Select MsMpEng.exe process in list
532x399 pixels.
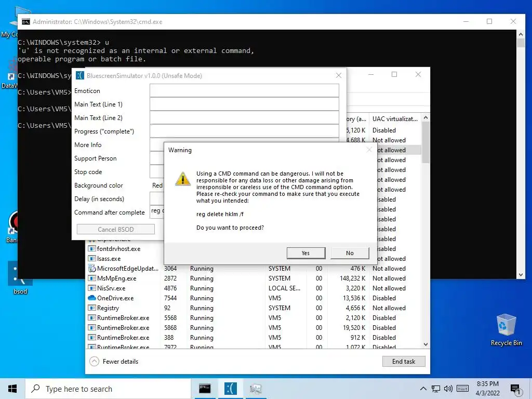tap(254, 278)
